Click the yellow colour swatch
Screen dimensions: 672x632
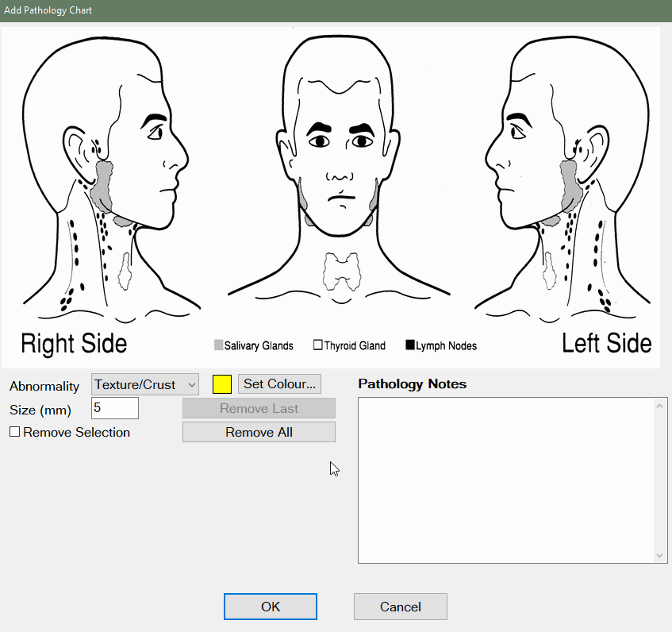[222, 384]
